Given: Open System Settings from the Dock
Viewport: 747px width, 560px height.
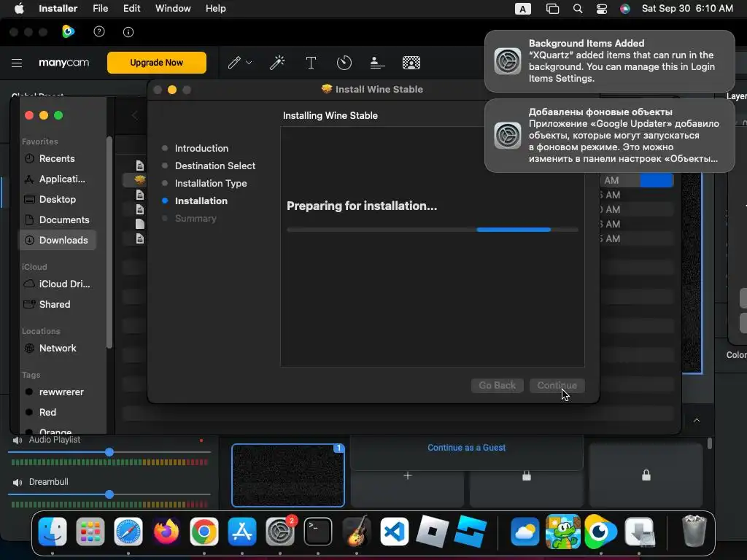Looking at the screenshot, I should pos(280,532).
